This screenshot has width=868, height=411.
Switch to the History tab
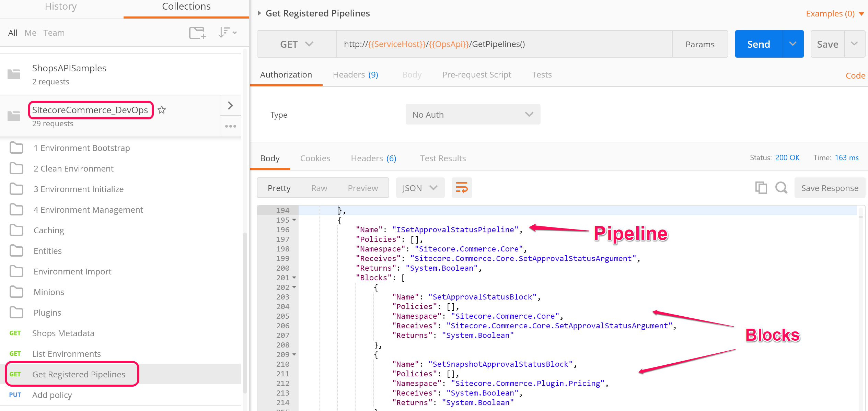point(60,6)
